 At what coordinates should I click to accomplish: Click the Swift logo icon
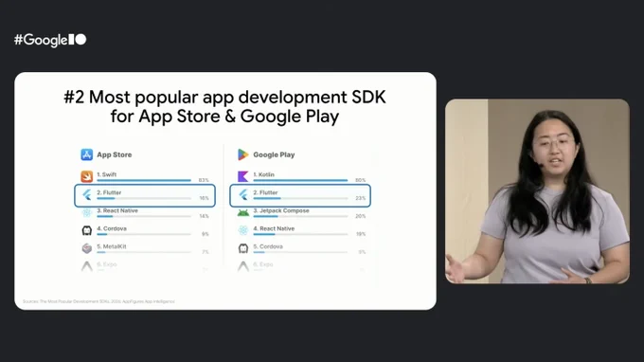pos(87,176)
